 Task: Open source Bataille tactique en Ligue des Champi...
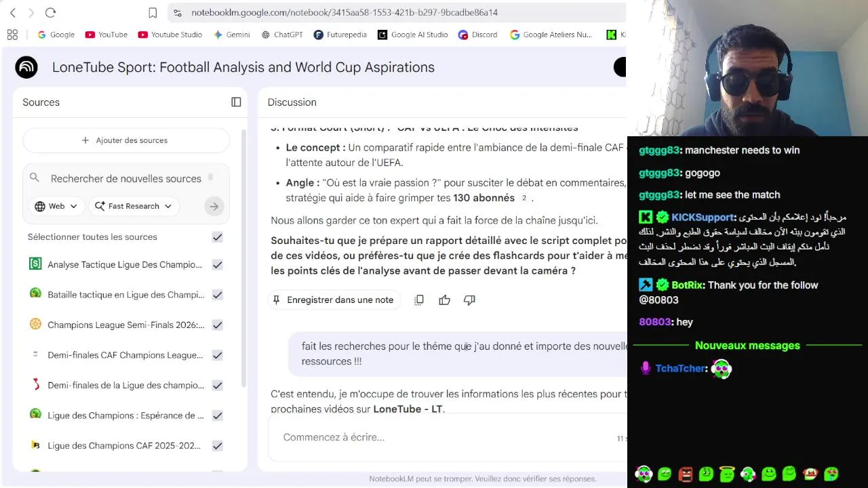tap(126, 295)
